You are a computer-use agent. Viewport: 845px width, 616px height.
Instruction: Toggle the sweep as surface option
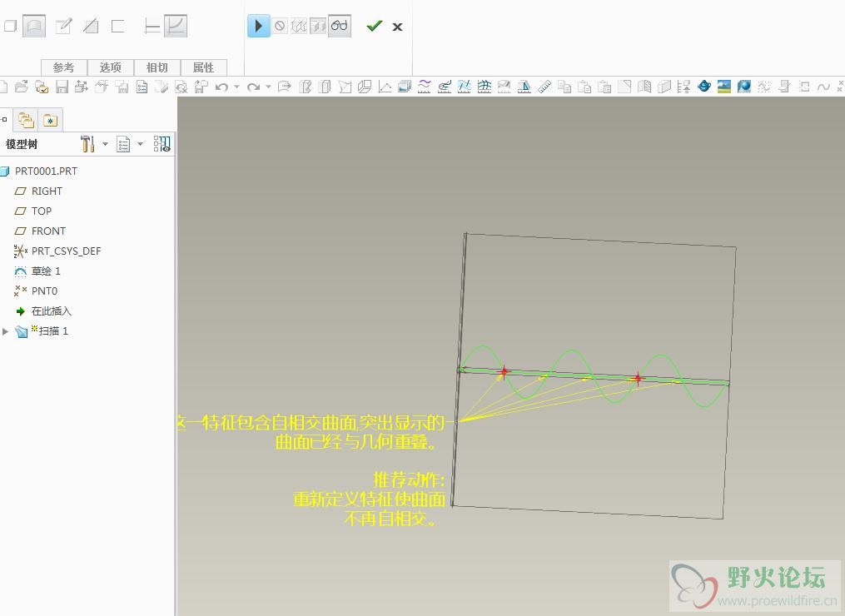[34, 26]
